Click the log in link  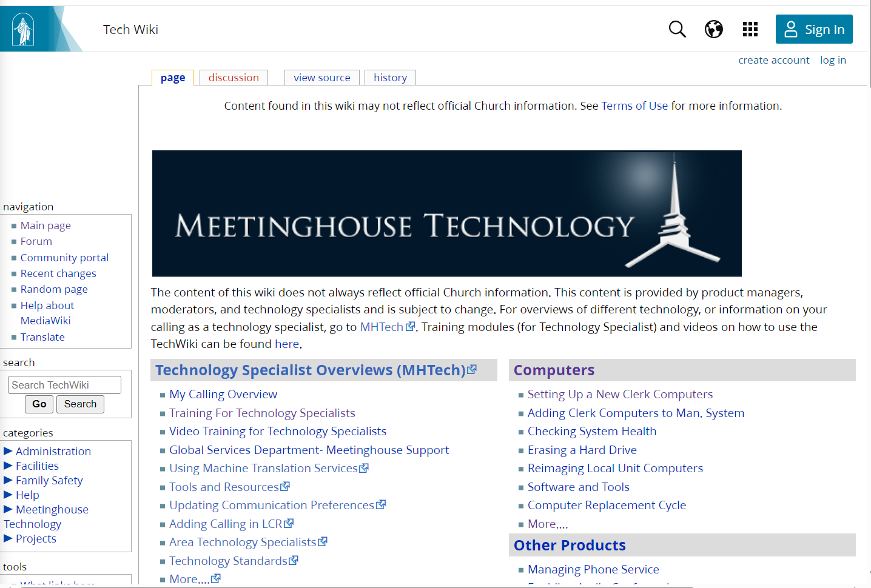833,60
